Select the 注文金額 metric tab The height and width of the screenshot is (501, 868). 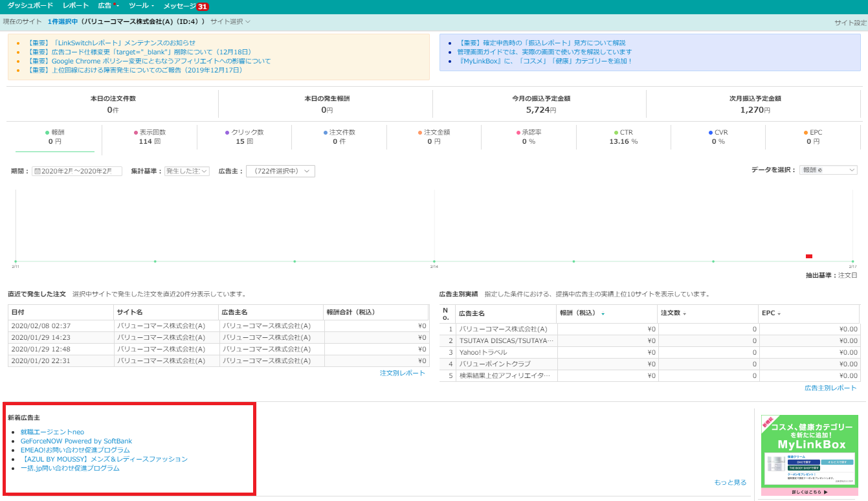click(434, 137)
